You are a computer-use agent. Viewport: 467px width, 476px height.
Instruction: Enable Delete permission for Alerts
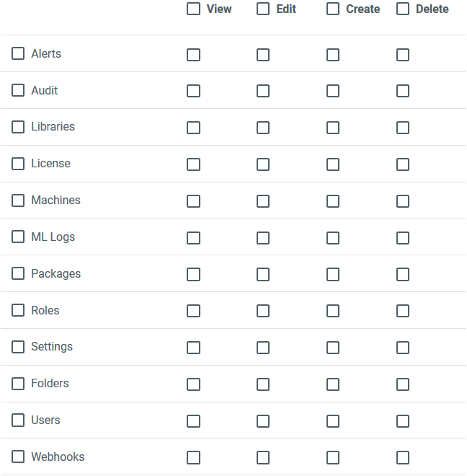pos(403,55)
